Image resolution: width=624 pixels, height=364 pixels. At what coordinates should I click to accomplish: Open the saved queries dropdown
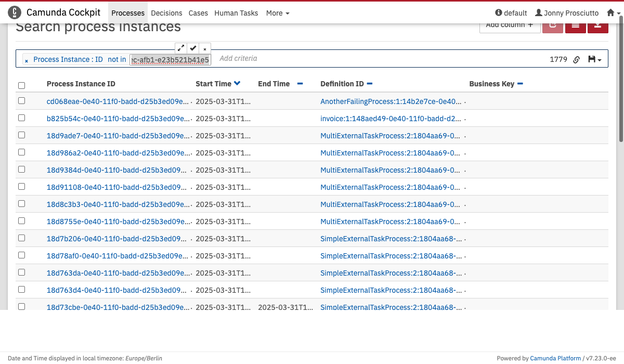click(594, 60)
